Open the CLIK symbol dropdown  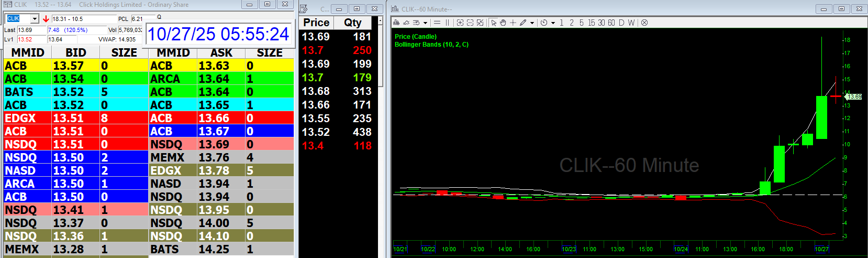coord(35,19)
